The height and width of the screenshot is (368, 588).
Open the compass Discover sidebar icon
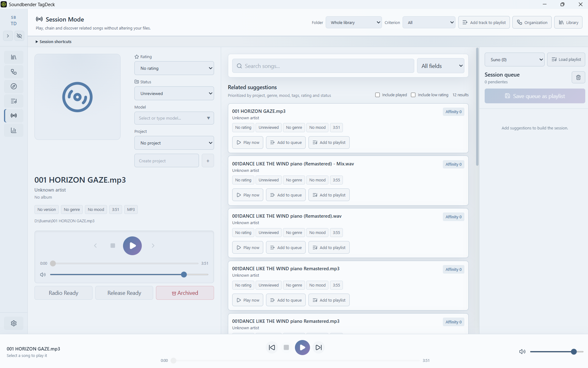click(14, 86)
